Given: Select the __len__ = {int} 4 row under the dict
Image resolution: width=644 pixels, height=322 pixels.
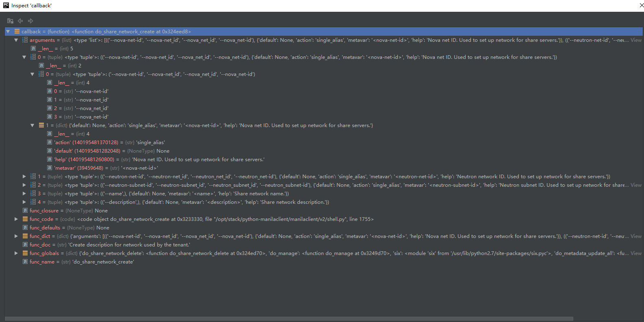Looking at the screenshot, I should pos(324,134).
